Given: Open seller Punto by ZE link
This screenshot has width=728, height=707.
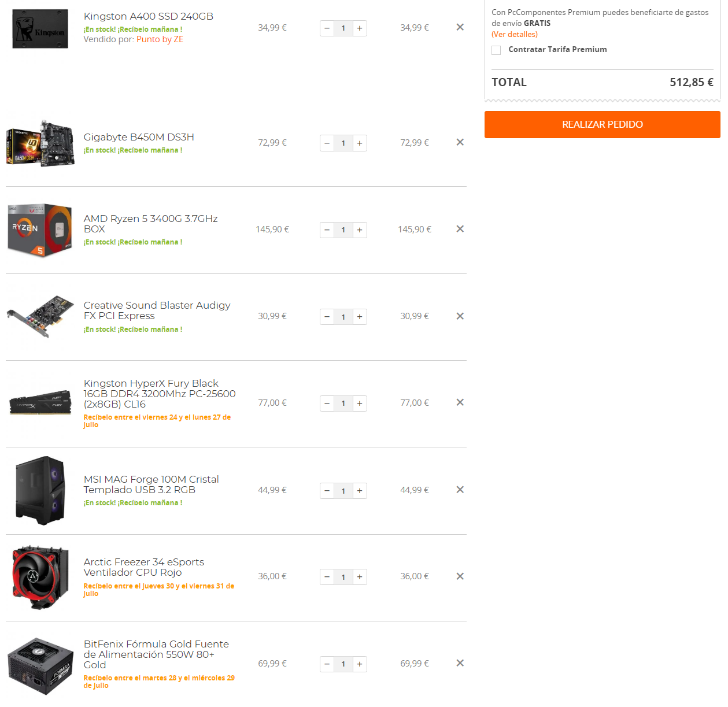Looking at the screenshot, I should 160,39.
